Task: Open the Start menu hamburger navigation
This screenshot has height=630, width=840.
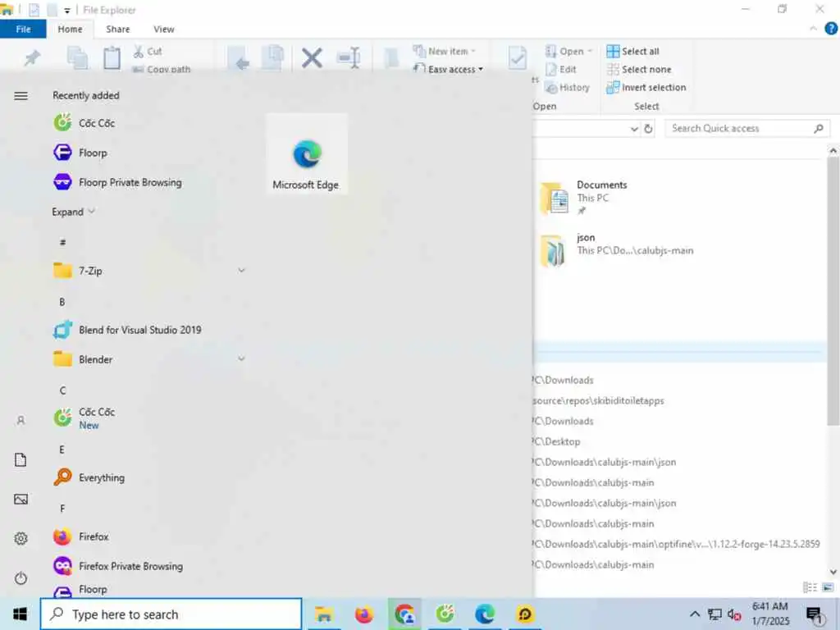Action: [21, 96]
